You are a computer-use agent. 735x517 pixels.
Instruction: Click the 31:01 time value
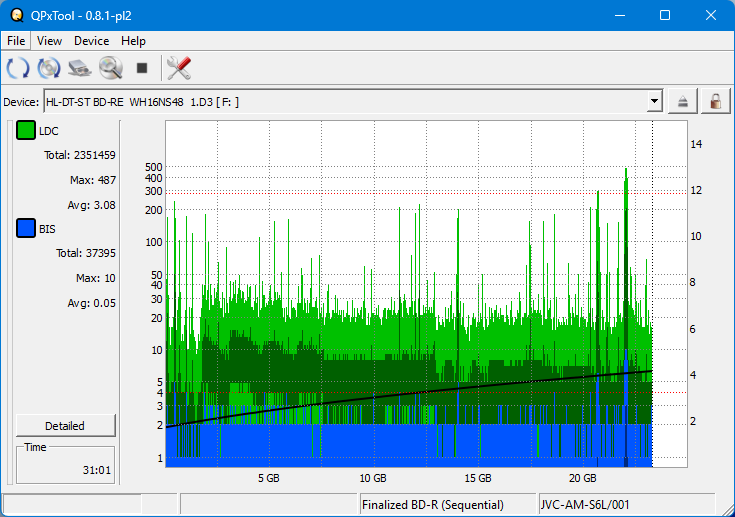pos(97,470)
